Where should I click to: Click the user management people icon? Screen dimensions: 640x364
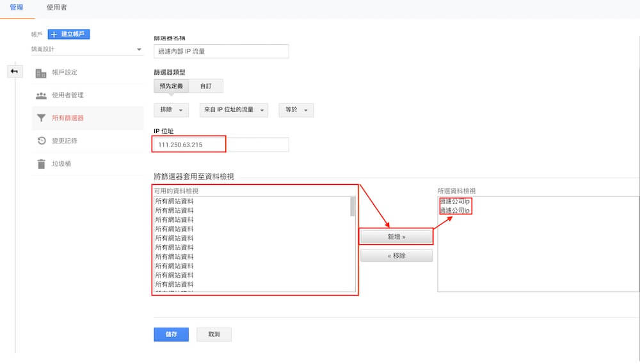pos(41,95)
